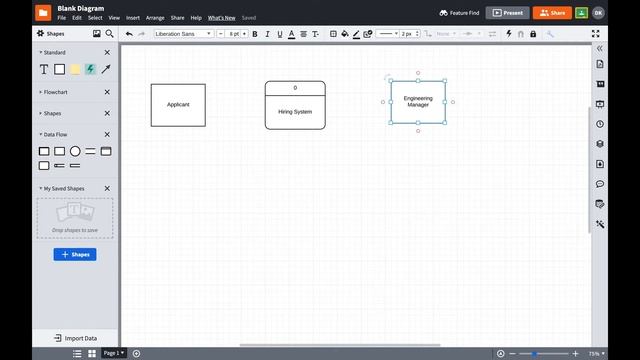Open the magic wand icon in right dock
640x360 pixels.
600,224
